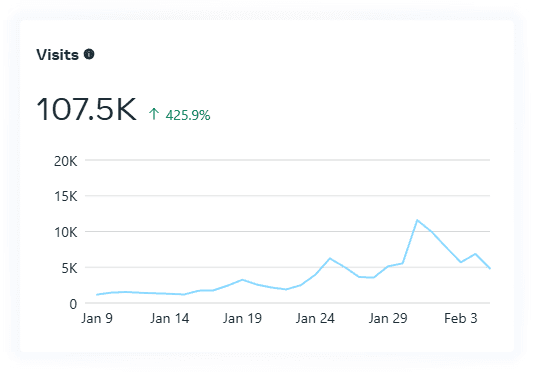Click the line's final point at right edge
Screen dimensions: 554x392
point(490,268)
